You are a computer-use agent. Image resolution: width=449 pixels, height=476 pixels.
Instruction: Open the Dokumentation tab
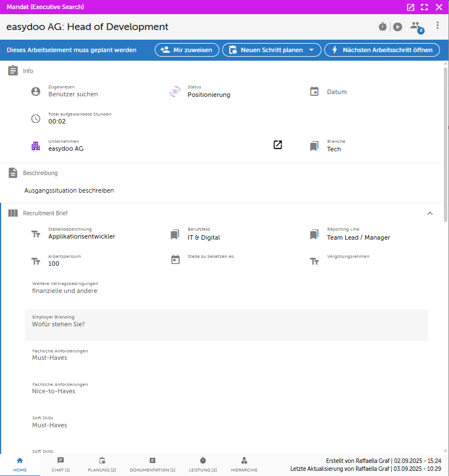(153, 464)
